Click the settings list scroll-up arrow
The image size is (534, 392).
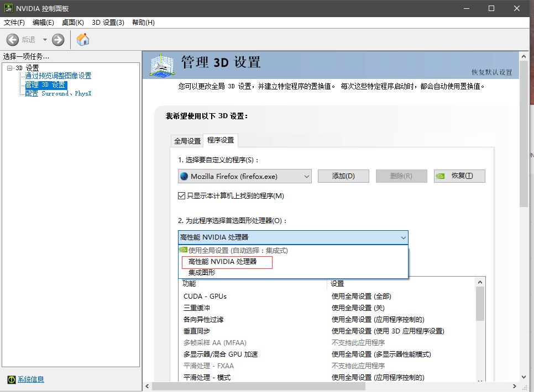[480, 282]
